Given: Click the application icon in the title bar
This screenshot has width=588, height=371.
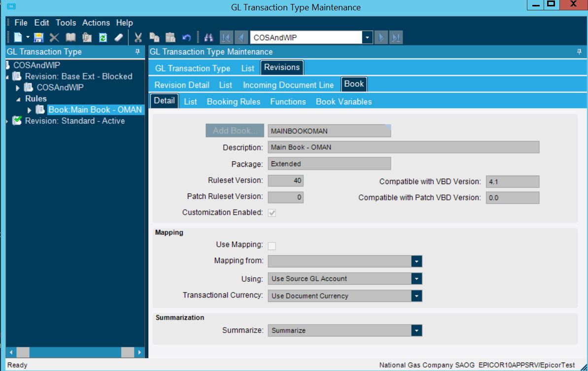Looking at the screenshot, I should 11,6.
